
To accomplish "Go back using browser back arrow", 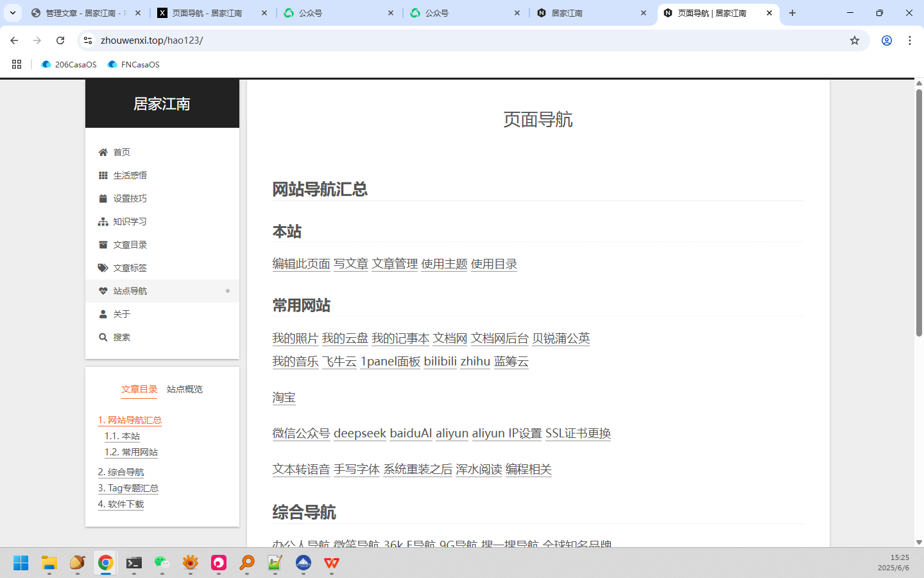I will 14,40.
